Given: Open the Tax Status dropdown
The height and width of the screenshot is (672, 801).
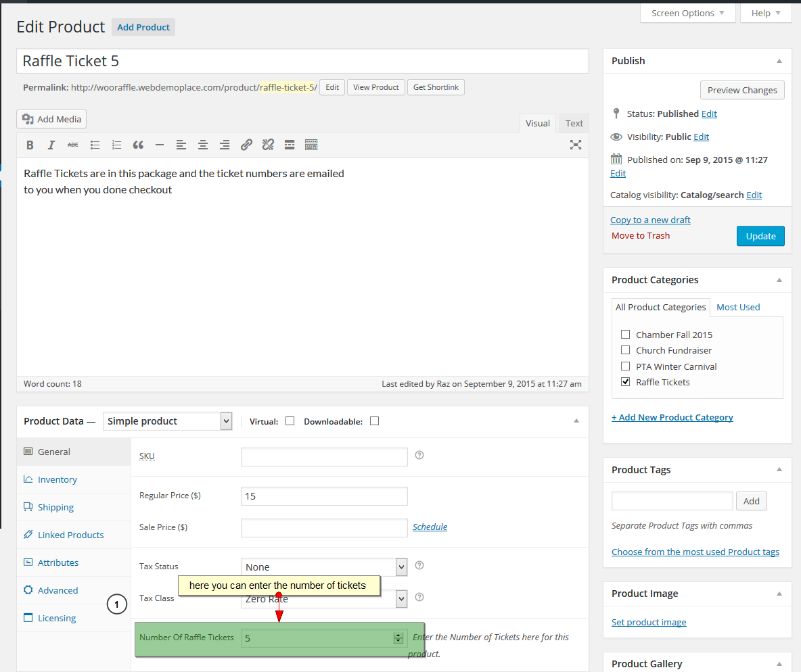Looking at the screenshot, I should 324,567.
